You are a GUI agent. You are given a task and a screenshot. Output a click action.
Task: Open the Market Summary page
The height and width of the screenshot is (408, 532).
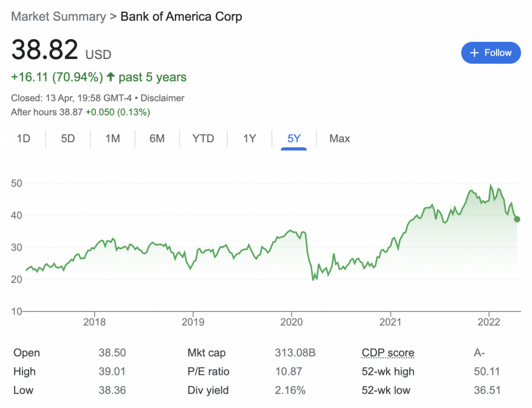[x=57, y=17]
